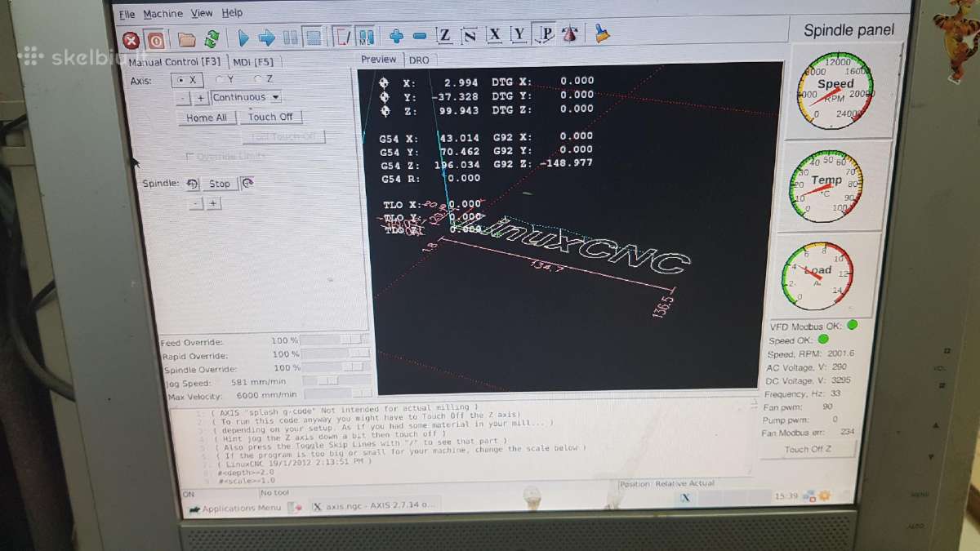Select the Y axis radio button

pos(225,79)
